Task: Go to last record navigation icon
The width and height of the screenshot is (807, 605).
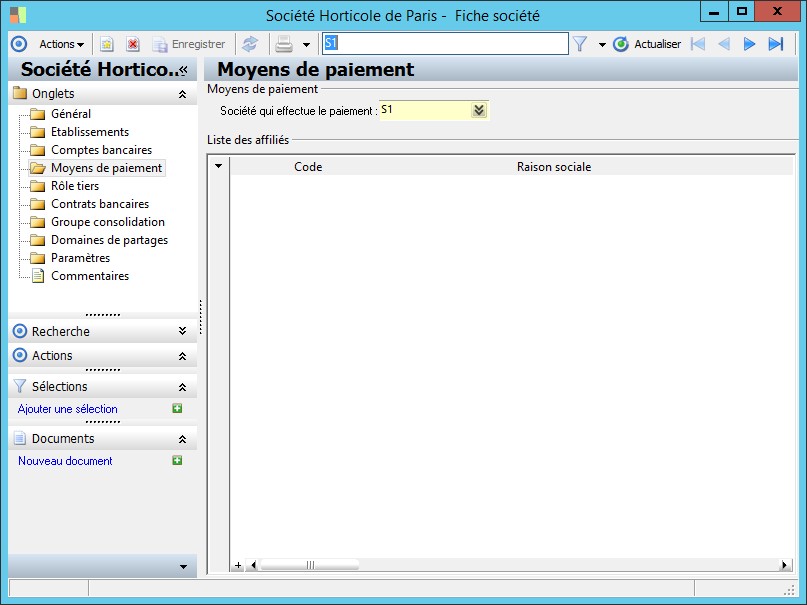Action: [x=776, y=44]
